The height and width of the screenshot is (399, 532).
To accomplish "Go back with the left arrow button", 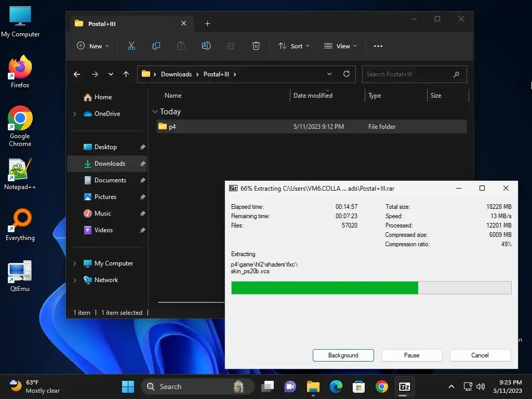I will coord(77,74).
